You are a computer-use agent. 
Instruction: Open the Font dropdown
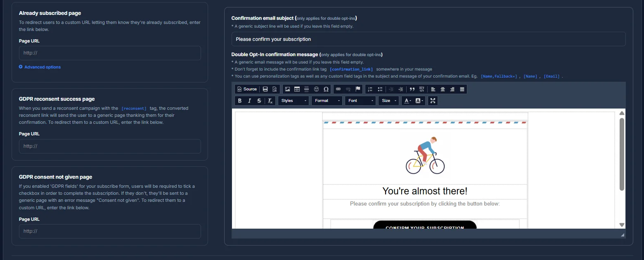click(360, 101)
